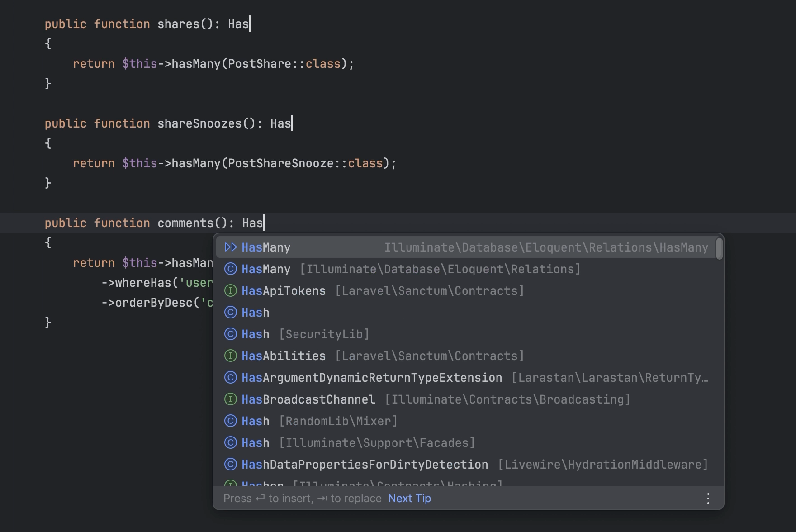Click interface icon beside HasApiTokens
Image resolution: width=796 pixels, height=532 pixels.
[x=231, y=290]
